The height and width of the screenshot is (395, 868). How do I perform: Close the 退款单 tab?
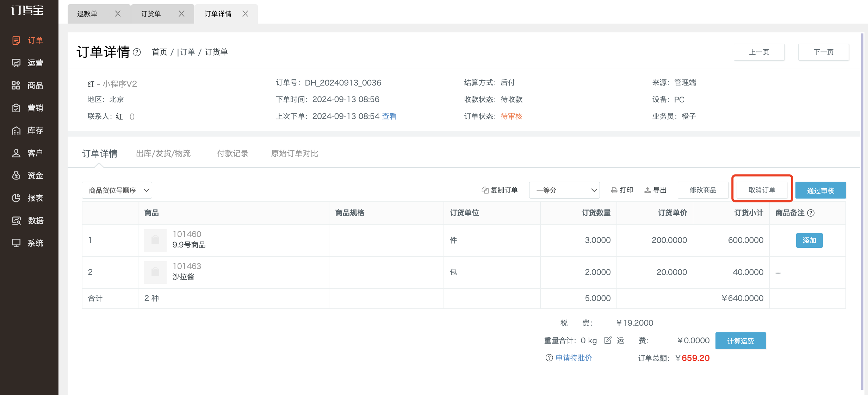click(118, 14)
